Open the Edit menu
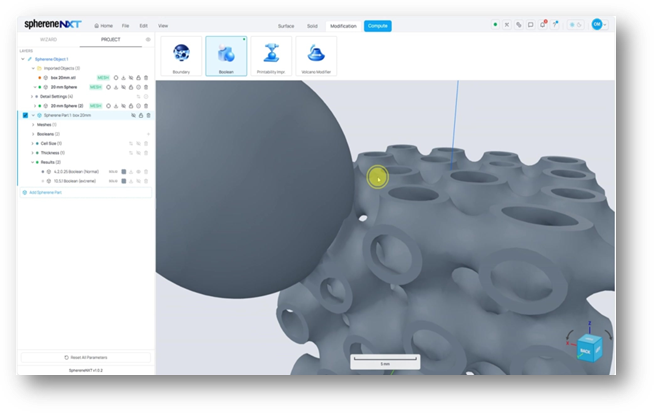This screenshot has height=414, width=654. click(143, 26)
